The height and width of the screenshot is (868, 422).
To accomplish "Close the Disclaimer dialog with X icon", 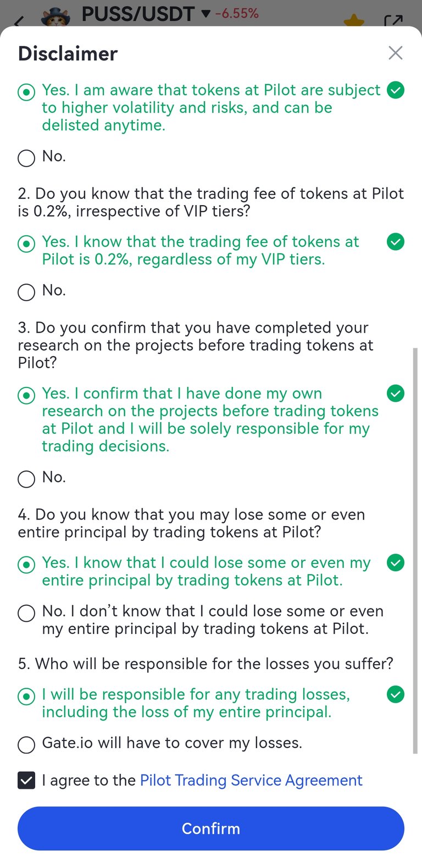I will [x=396, y=53].
